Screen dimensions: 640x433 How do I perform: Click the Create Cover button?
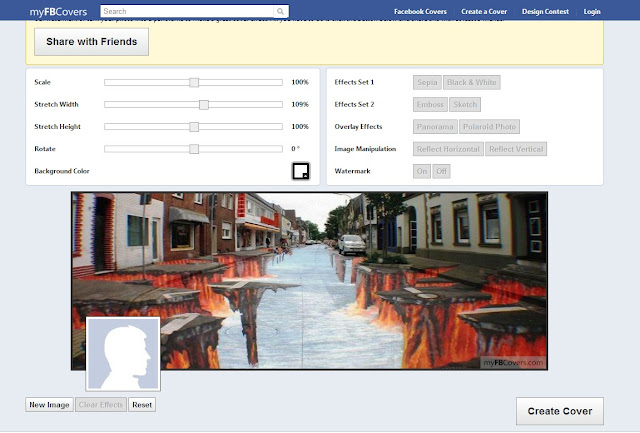click(560, 411)
